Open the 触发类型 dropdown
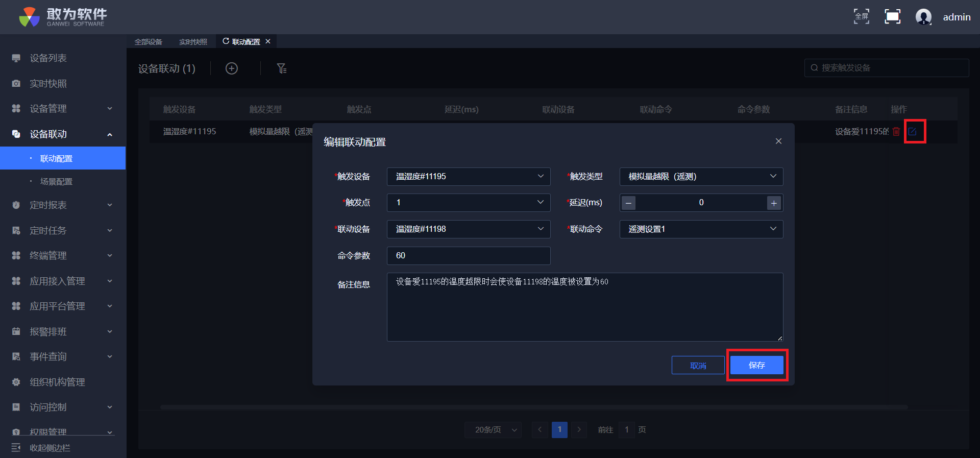The height and width of the screenshot is (458, 980). pos(701,177)
